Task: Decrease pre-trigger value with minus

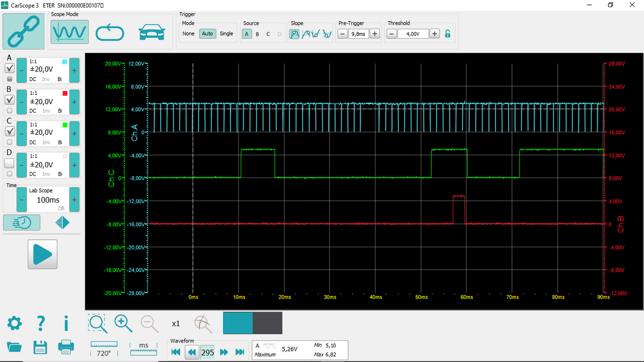Action: 343,34
